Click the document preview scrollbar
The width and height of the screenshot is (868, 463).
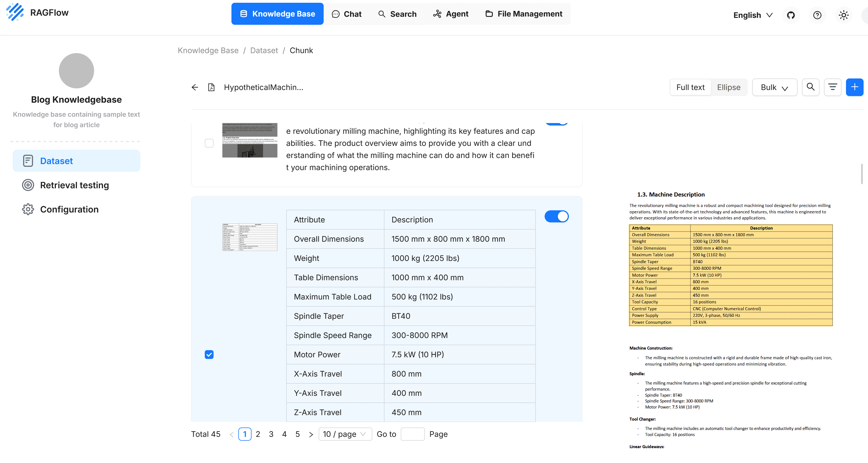coord(862,174)
